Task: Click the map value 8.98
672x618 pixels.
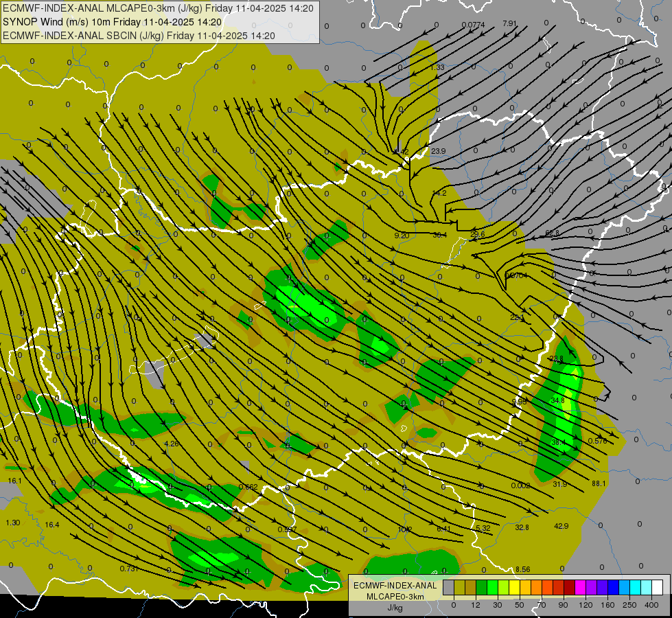Action: pos(520,402)
